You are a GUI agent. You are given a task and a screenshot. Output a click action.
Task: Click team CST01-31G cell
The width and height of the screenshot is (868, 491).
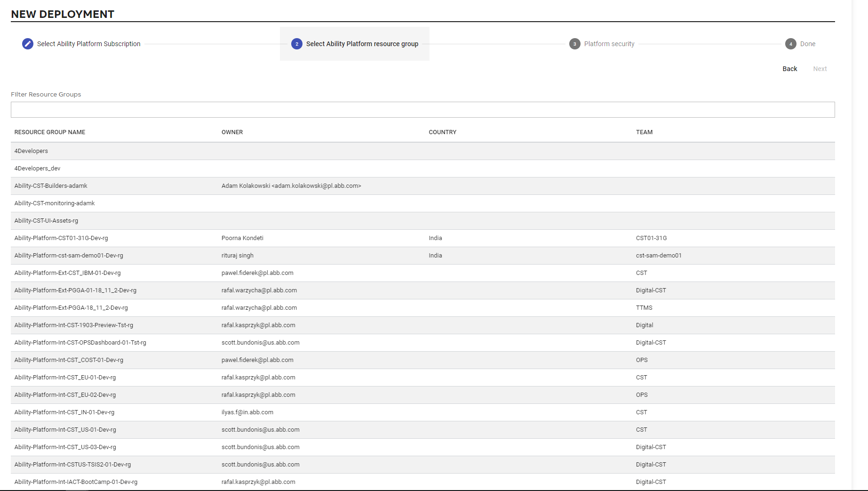pyautogui.click(x=652, y=238)
